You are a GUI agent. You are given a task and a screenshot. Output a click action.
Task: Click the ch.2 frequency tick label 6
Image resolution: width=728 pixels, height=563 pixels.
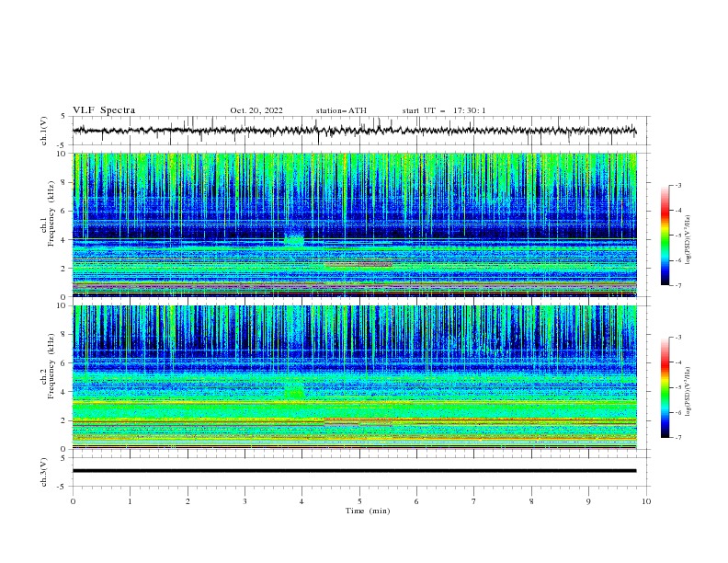64,362
